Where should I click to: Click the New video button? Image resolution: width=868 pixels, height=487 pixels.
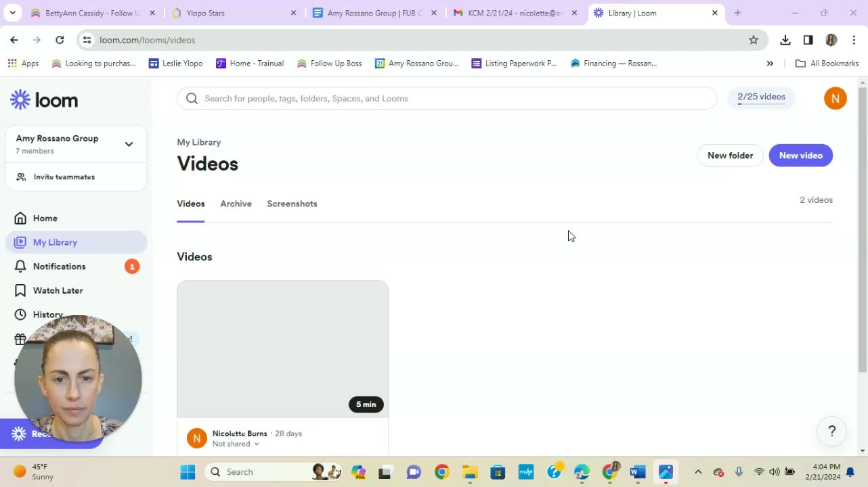point(800,156)
